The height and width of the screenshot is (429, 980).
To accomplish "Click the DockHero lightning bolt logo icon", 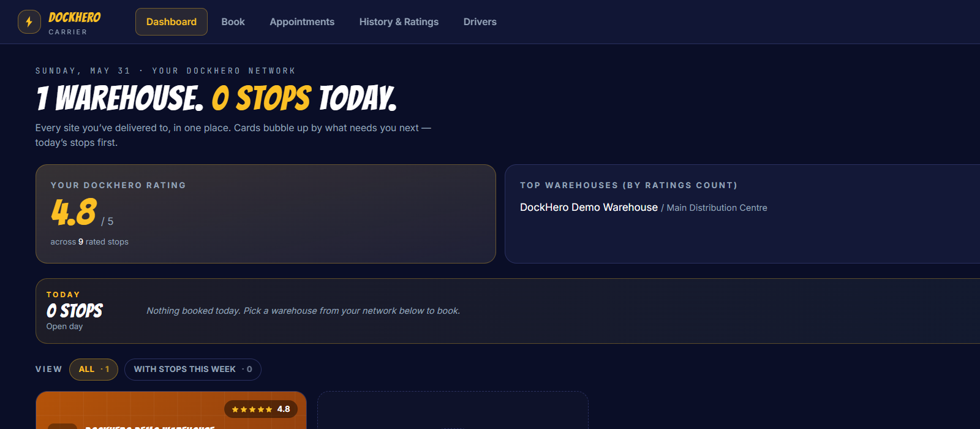I will click(x=29, y=22).
